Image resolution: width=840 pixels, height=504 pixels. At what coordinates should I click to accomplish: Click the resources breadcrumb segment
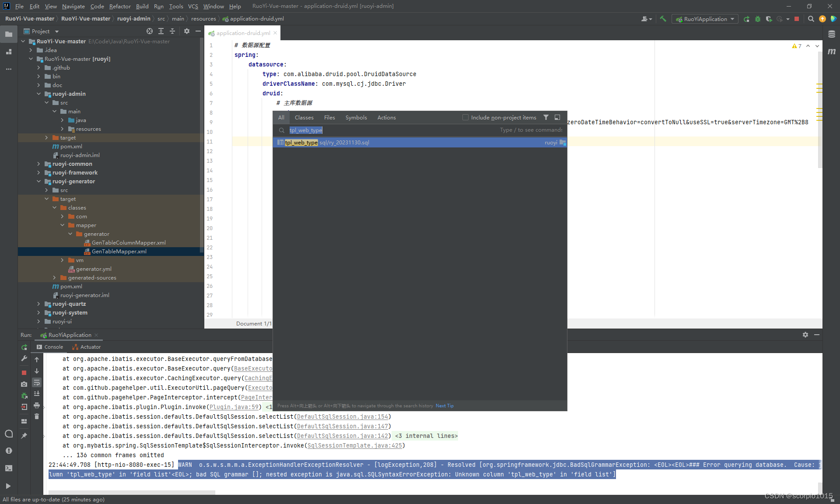[203, 18]
